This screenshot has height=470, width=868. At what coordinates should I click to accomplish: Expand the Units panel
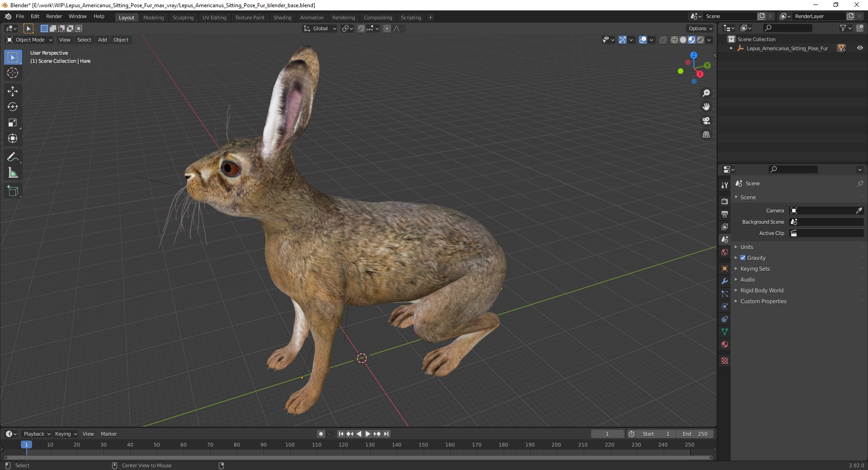point(746,247)
